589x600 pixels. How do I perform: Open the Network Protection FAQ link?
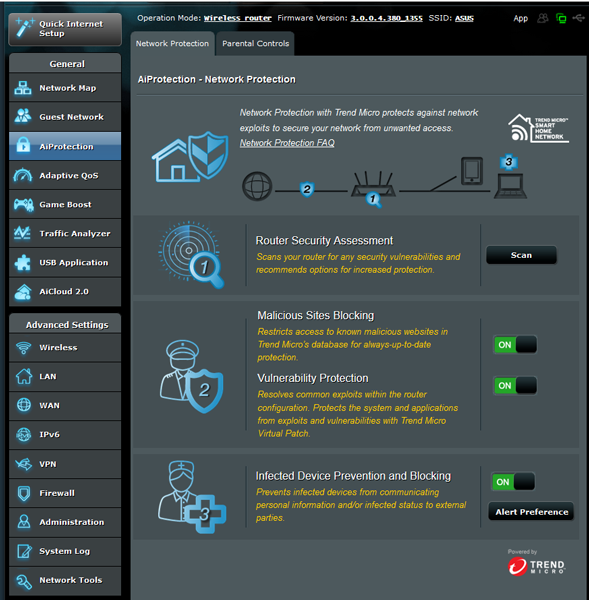287,143
